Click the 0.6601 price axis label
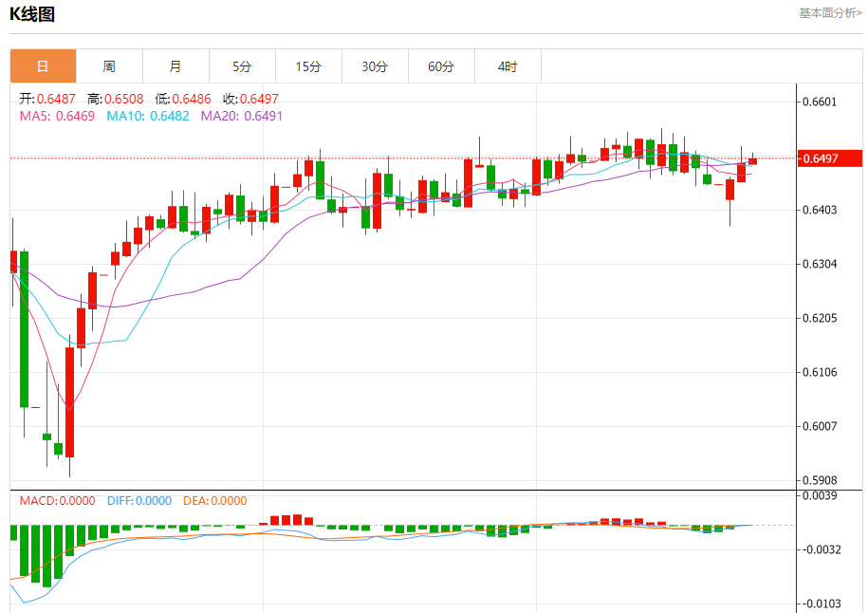This screenshot has width=868, height=613. point(820,102)
